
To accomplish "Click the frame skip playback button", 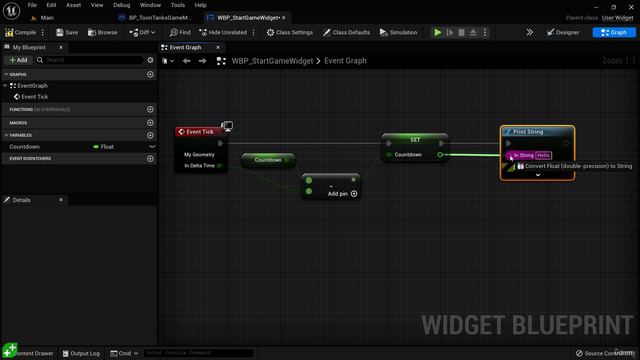I will tap(449, 32).
